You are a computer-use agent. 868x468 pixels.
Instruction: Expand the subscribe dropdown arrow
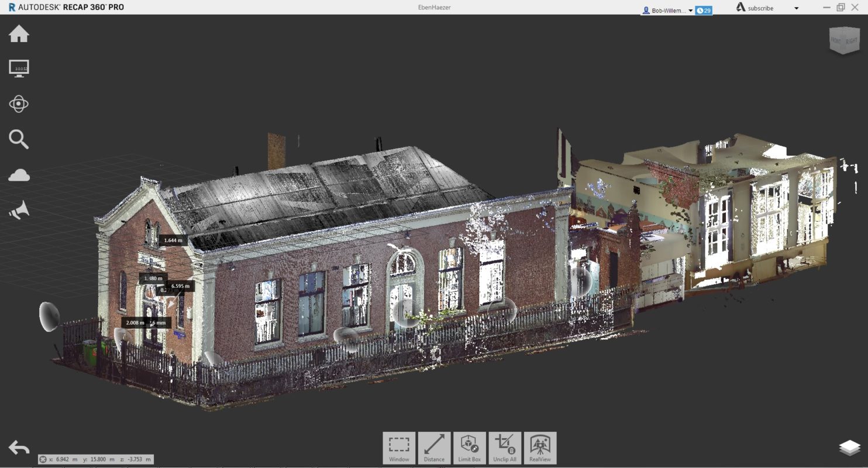point(796,8)
